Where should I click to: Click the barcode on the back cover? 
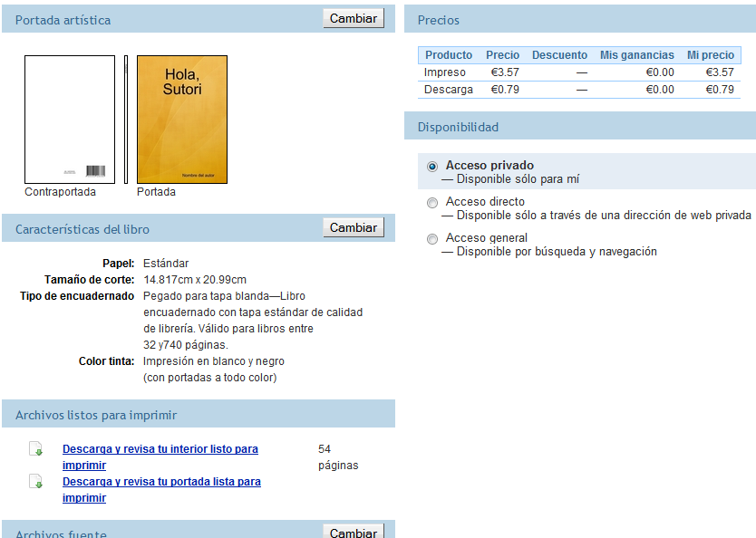click(x=95, y=170)
